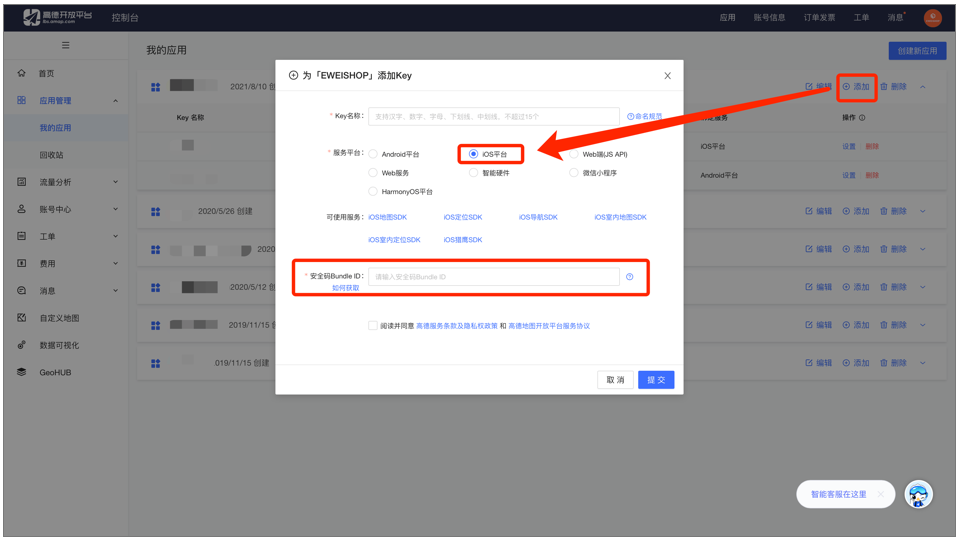Click 删除 for the 2021/8/10 application
This screenshot has width=960, height=540.
click(893, 86)
